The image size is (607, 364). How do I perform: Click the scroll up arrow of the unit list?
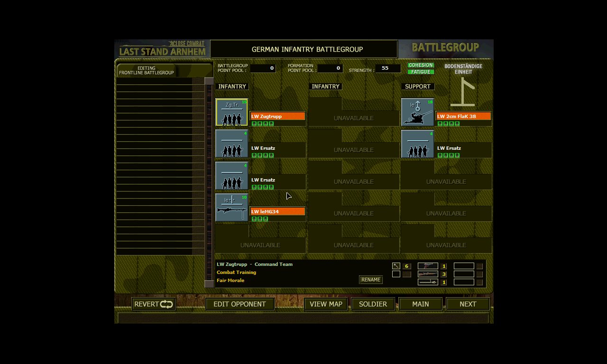(209, 81)
